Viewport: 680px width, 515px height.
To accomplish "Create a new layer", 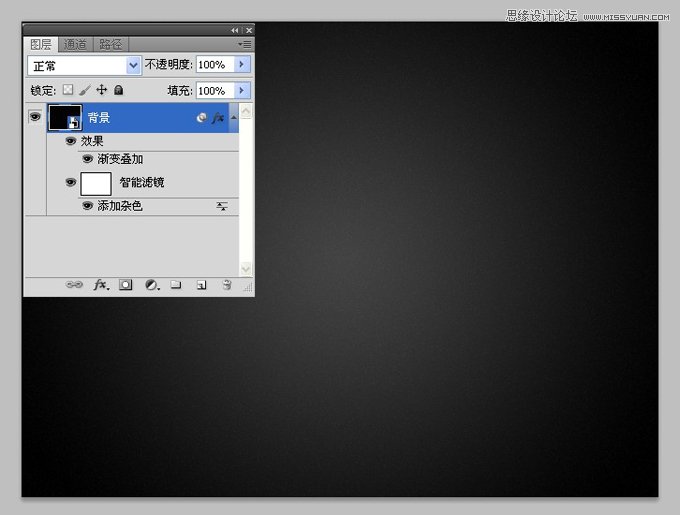I will (201, 285).
